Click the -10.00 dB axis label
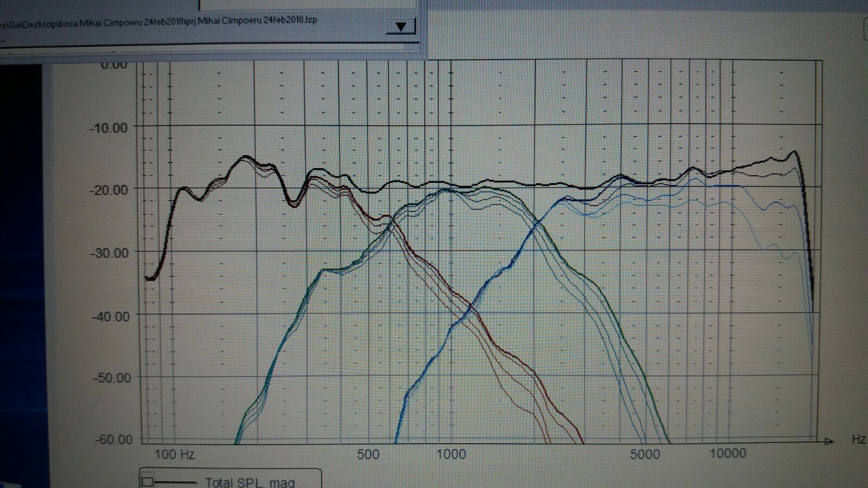Image resolution: width=868 pixels, height=488 pixels. tap(108, 128)
